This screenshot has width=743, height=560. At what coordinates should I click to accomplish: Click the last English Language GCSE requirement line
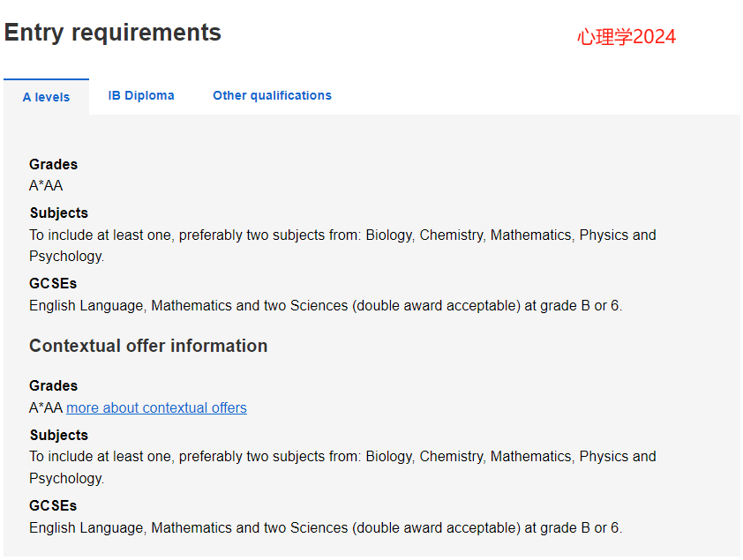326,527
